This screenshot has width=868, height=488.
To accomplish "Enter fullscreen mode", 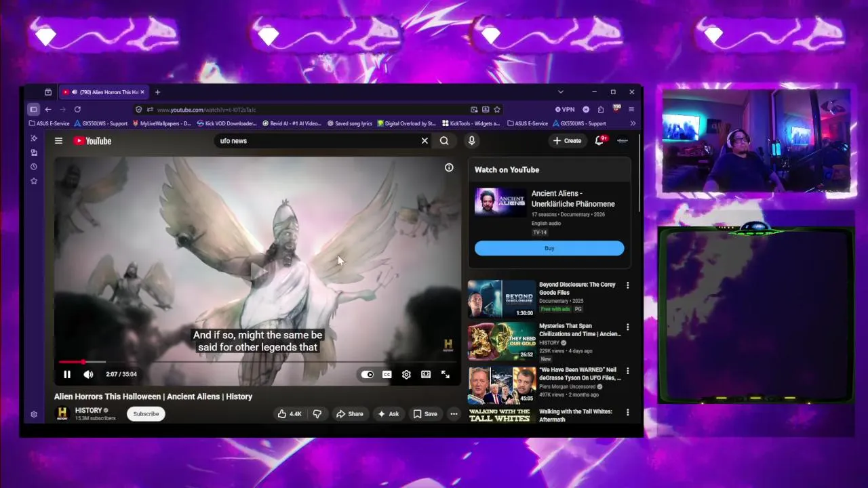I will coord(446,374).
